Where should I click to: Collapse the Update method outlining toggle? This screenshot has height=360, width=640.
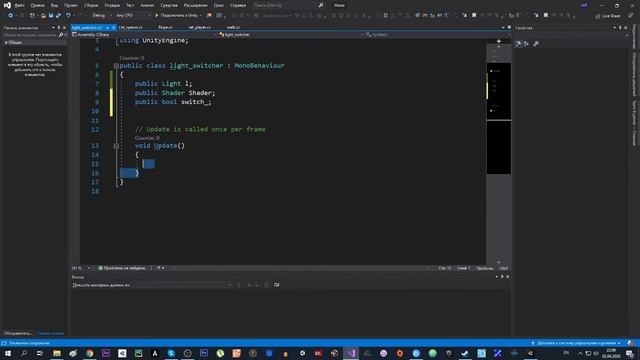[116, 146]
